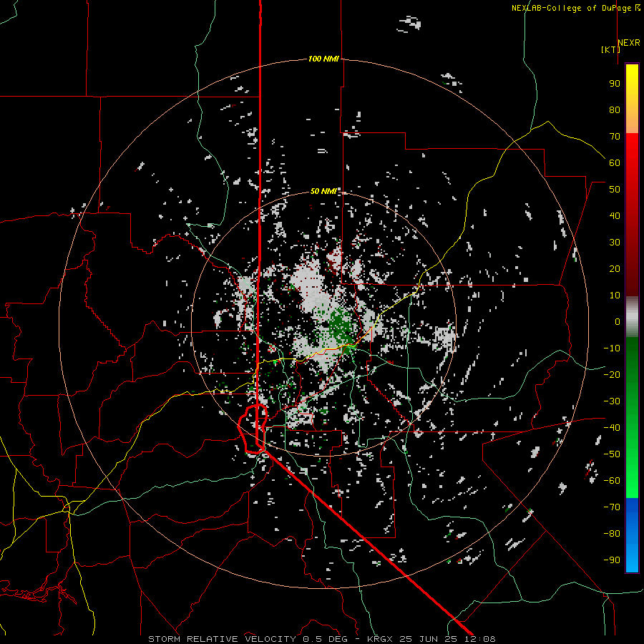Pick the bright red color bar segment
The image size is (644, 644).
(x=632, y=156)
